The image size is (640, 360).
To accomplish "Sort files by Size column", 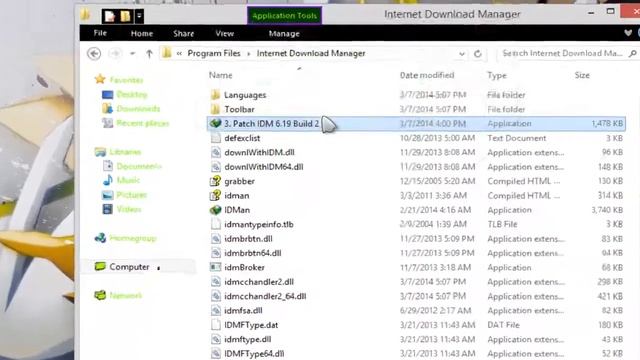I will pos(582,75).
